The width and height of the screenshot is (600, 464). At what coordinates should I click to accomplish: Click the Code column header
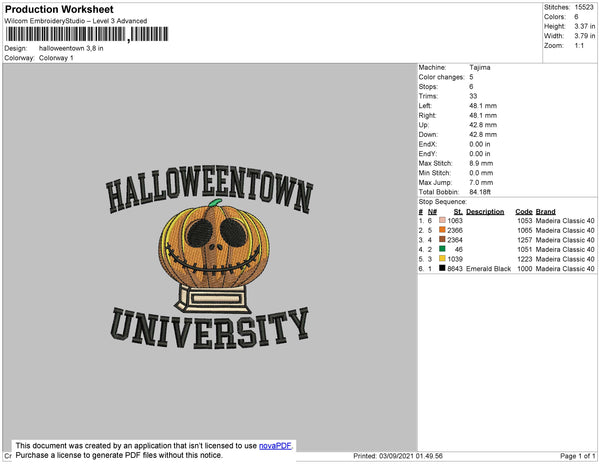pyautogui.click(x=524, y=212)
